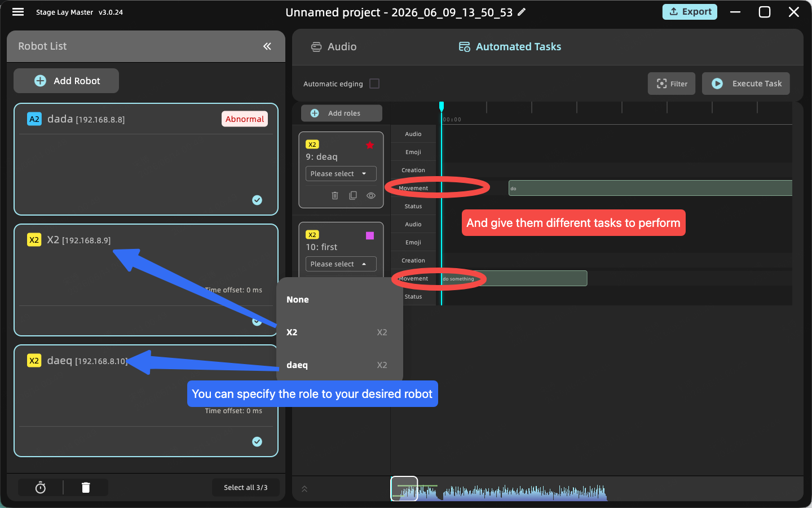Add roles to the task list
The image size is (812, 508).
(x=342, y=113)
